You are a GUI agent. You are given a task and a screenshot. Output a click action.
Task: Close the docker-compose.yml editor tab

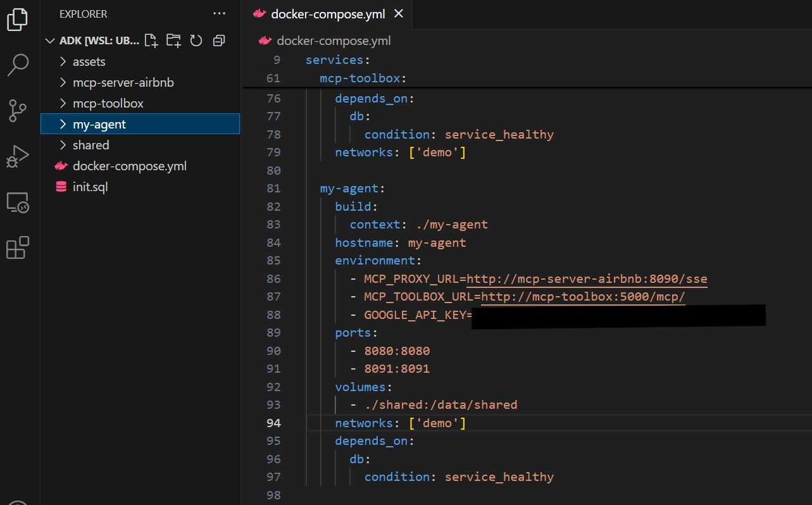pos(398,14)
